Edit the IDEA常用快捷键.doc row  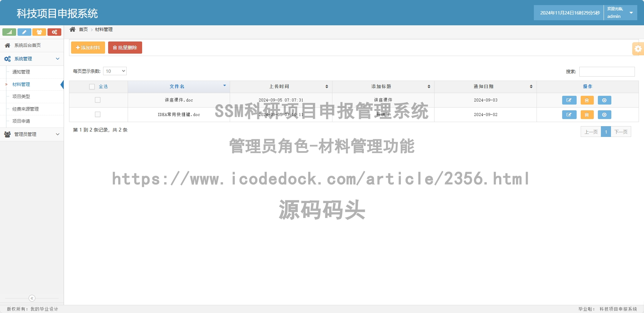point(569,115)
